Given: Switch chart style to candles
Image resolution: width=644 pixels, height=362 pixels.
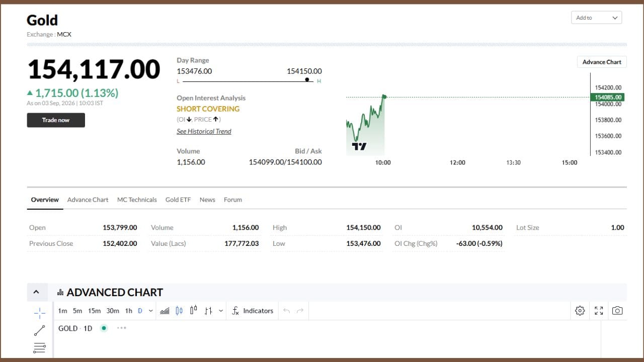Looking at the screenshot, I should point(179,311).
